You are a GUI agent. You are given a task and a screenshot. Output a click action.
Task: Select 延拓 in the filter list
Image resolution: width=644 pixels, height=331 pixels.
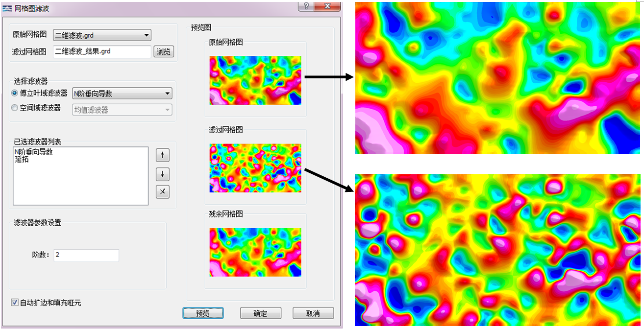pyautogui.click(x=22, y=159)
